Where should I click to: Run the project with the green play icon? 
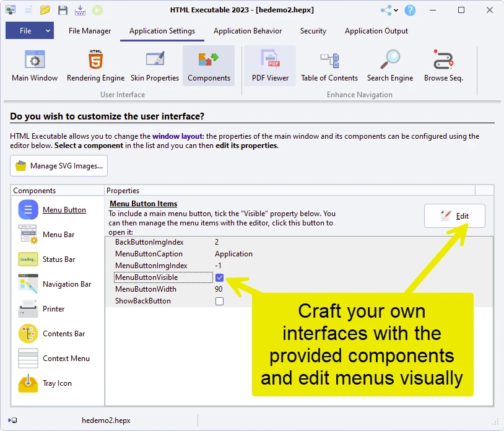[98, 9]
